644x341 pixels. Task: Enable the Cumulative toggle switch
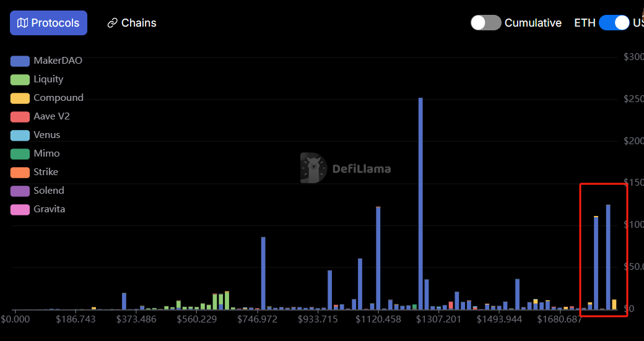pos(485,23)
